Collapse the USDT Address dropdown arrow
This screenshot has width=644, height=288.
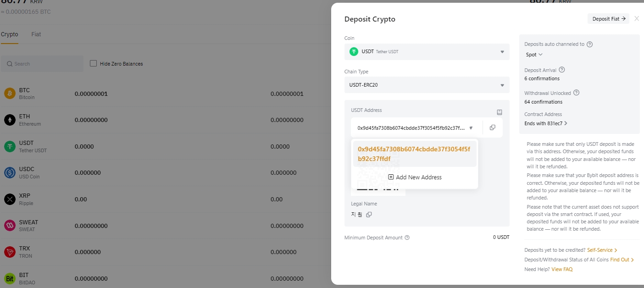[x=471, y=128]
